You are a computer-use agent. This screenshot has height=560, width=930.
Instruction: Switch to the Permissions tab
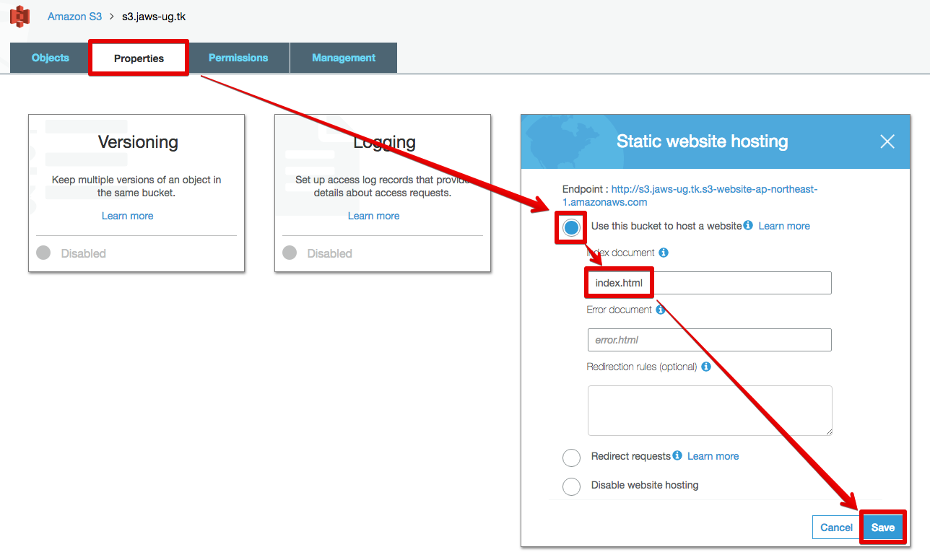238,58
